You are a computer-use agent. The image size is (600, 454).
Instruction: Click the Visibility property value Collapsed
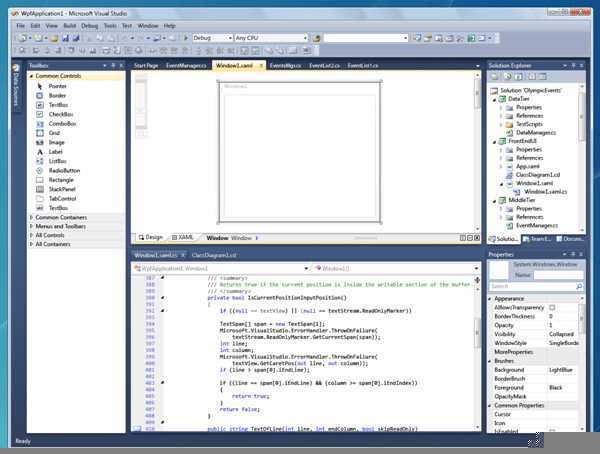tap(561, 334)
